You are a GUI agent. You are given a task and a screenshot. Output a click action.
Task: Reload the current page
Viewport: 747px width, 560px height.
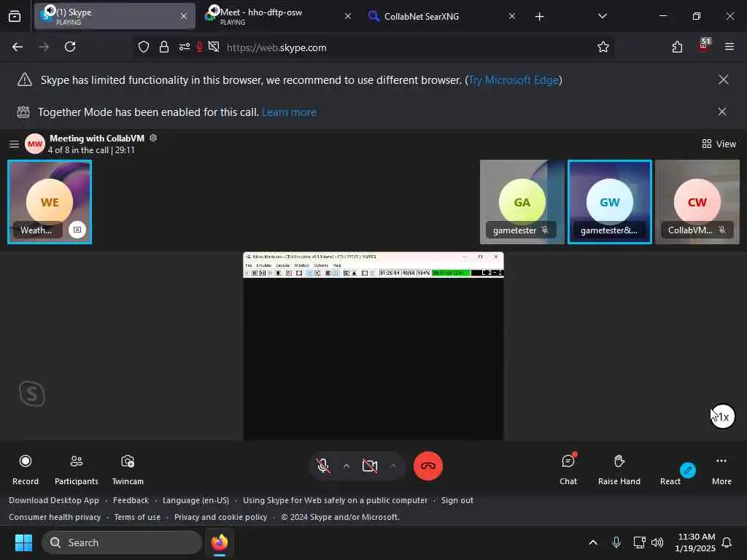pyautogui.click(x=70, y=47)
